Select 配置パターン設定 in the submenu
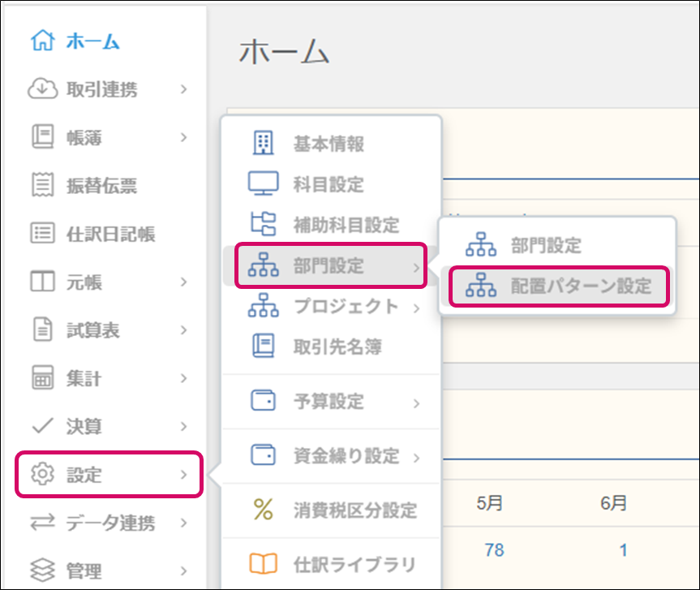This screenshot has height=590, width=700. point(580,286)
